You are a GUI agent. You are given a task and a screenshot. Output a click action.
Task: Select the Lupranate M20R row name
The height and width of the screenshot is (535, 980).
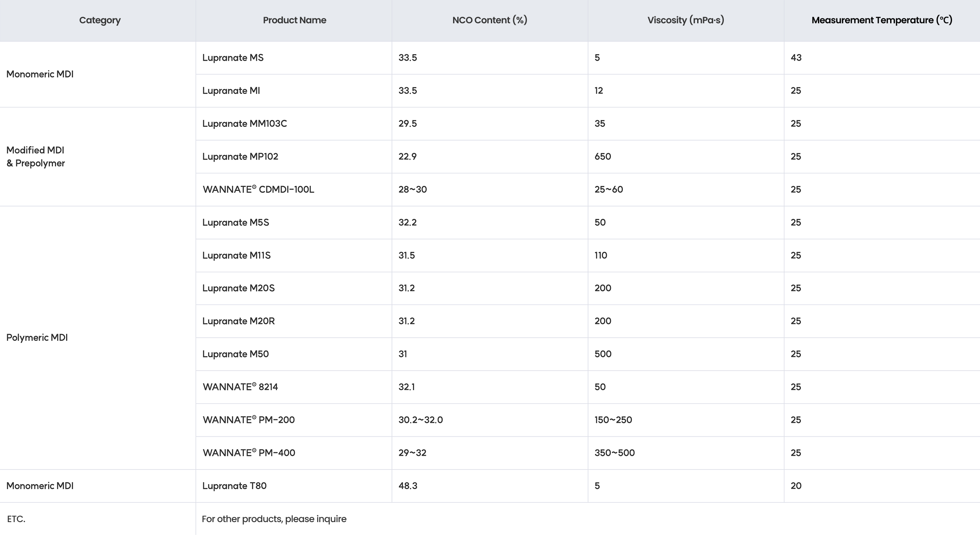pyautogui.click(x=239, y=321)
